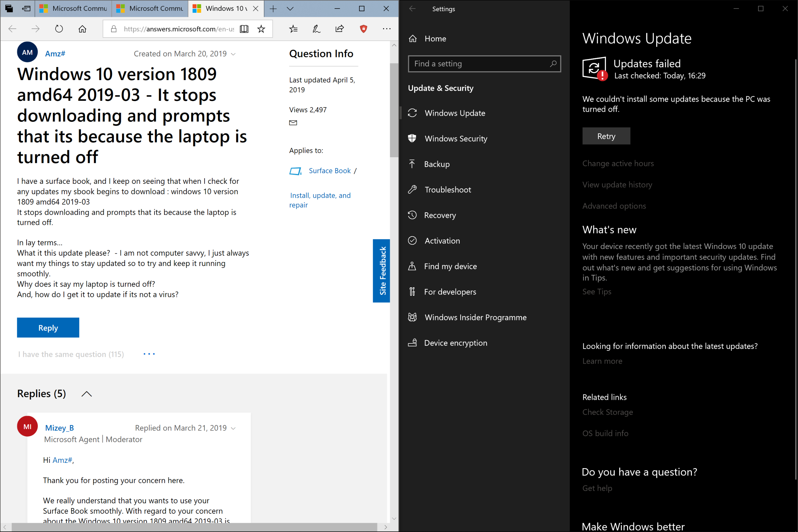Screen dimensions: 798x532
Task: Click the Find a setting search box
Action: click(x=484, y=64)
